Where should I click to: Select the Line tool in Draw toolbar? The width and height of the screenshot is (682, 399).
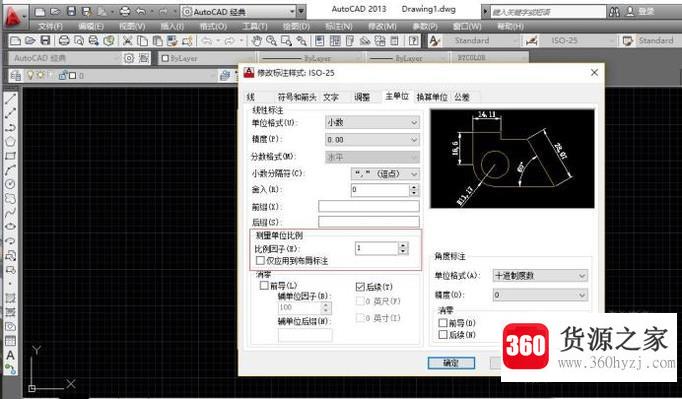10,99
